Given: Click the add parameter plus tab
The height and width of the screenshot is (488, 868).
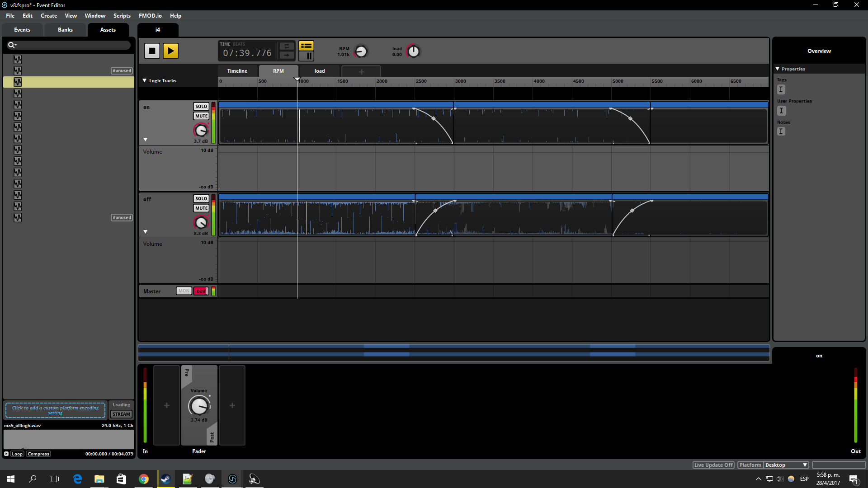Looking at the screenshot, I should click(x=361, y=71).
